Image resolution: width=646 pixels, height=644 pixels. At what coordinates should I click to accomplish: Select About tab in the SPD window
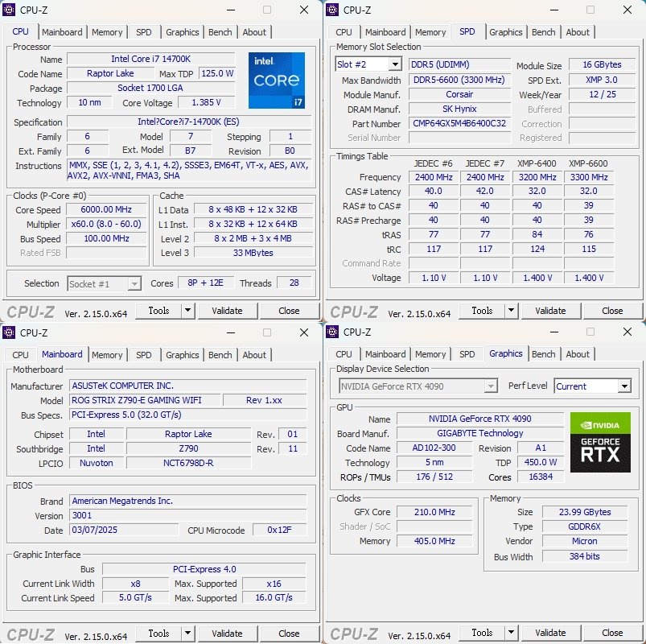[x=578, y=32]
